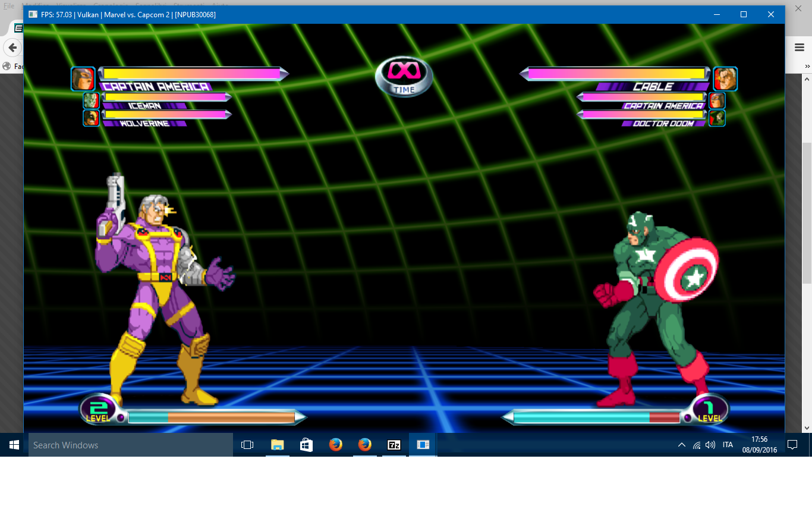This screenshot has width=812, height=509.
Task: Switch to the emulator button in the taskbar
Action: point(423,445)
